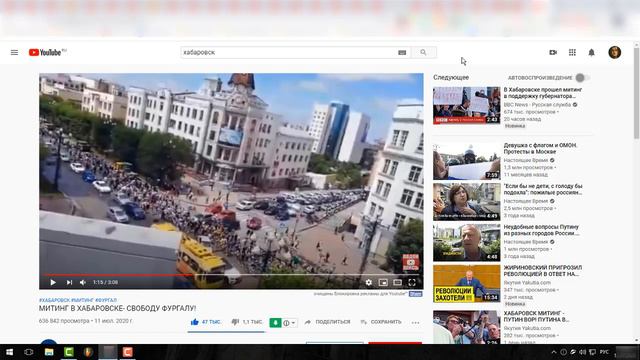Like the video with thumbs up
The width and height of the screenshot is (640, 360).
pyautogui.click(x=206, y=322)
